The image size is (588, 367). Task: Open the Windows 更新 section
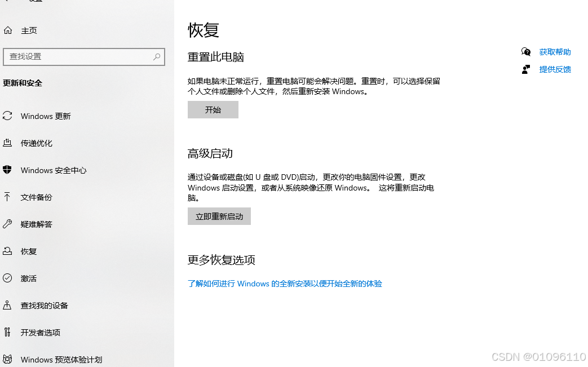point(46,116)
